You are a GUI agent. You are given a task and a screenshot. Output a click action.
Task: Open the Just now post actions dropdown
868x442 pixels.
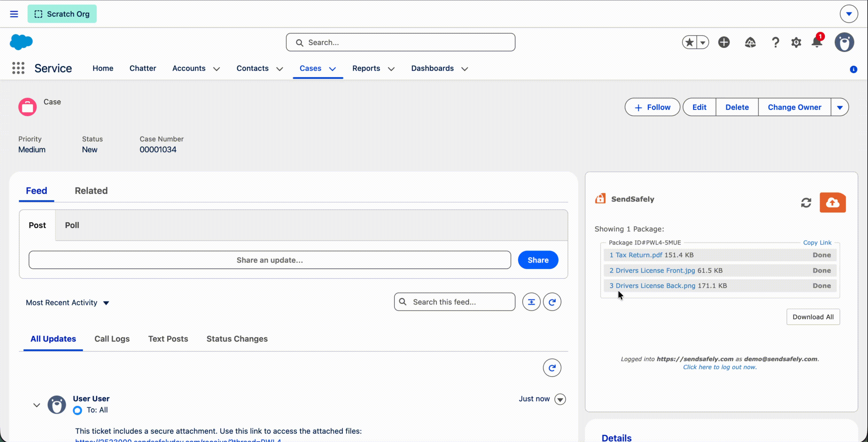click(x=560, y=399)
